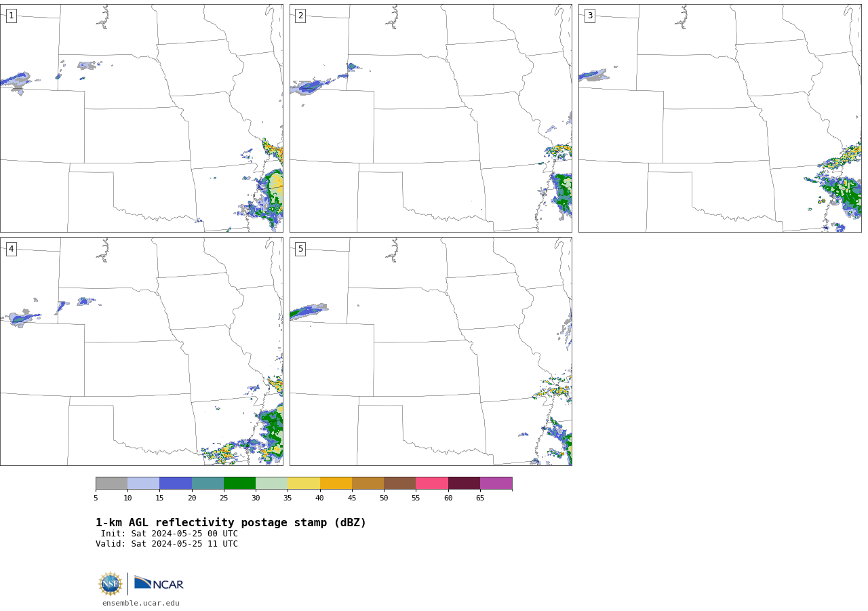Open the ensemble.ucar.edu link text
This screenshot has height=611, width=868.
click(x=141, y=603)
